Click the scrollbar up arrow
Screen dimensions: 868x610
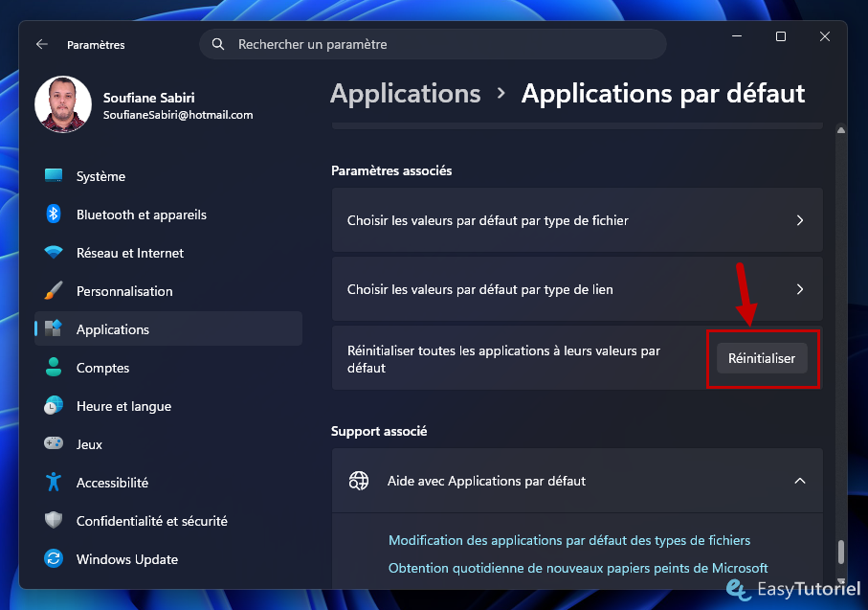(x=841, y=130)
